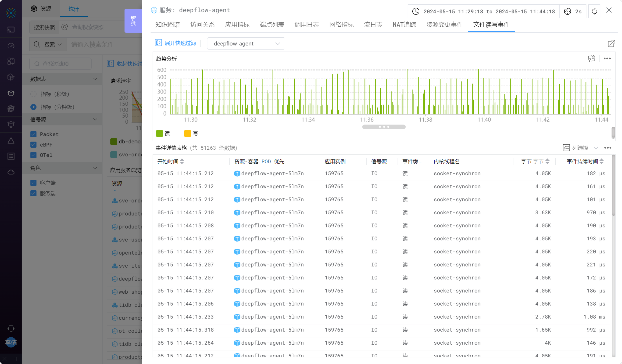Click 展开快速过滤 link
The width and height of the screenshot is (622, 364).
180,43
